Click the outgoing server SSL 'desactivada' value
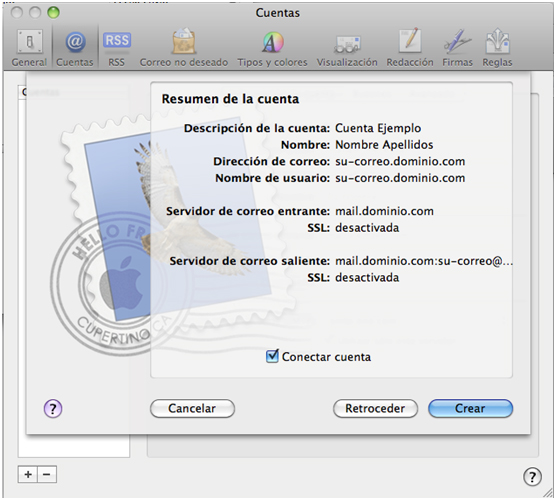The image size is (556, 500). [x=367, y=277]
